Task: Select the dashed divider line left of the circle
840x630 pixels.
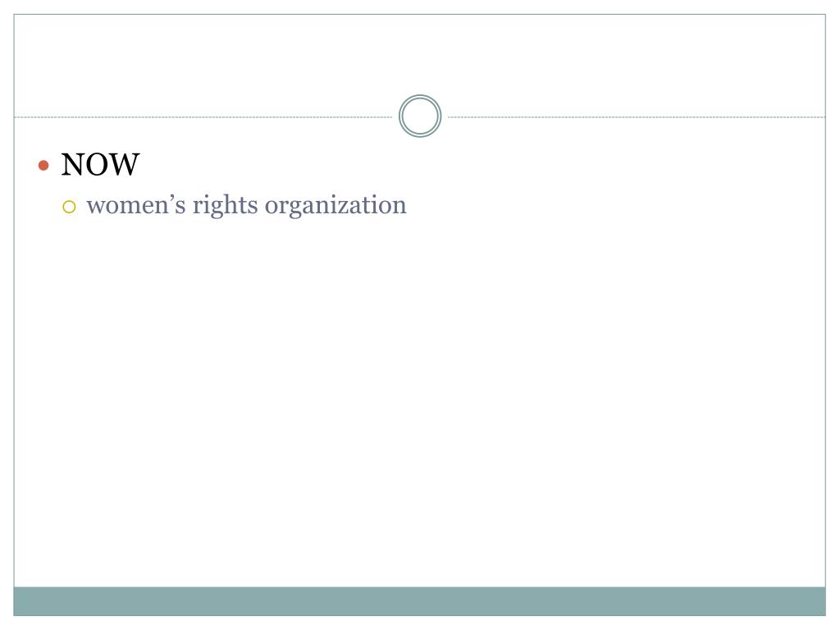Action: 203,116
